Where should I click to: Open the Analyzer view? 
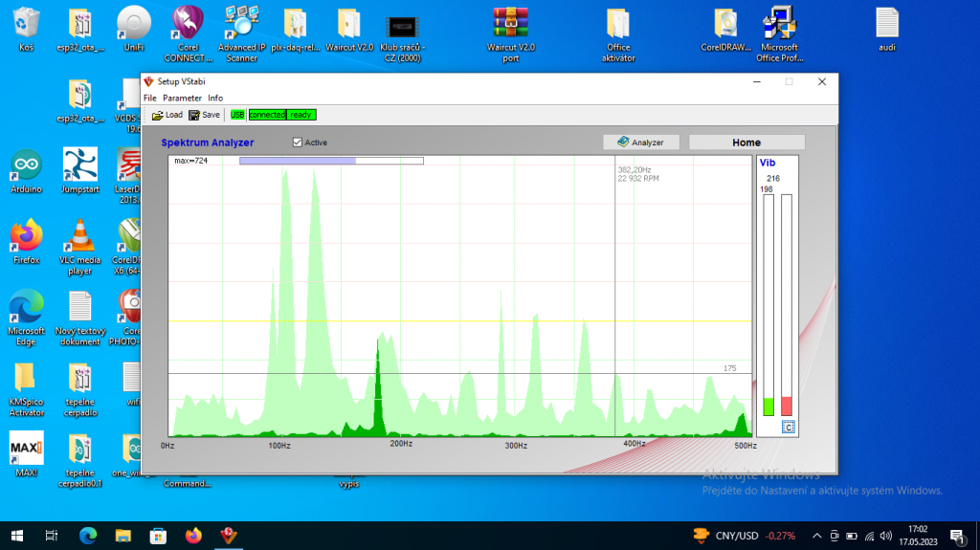click(641, 143)
